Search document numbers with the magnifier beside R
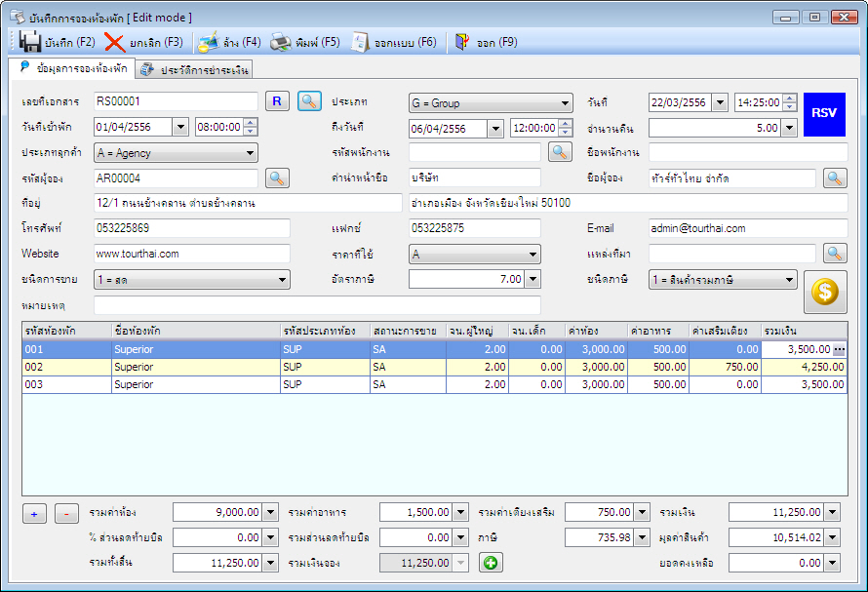 309,101
